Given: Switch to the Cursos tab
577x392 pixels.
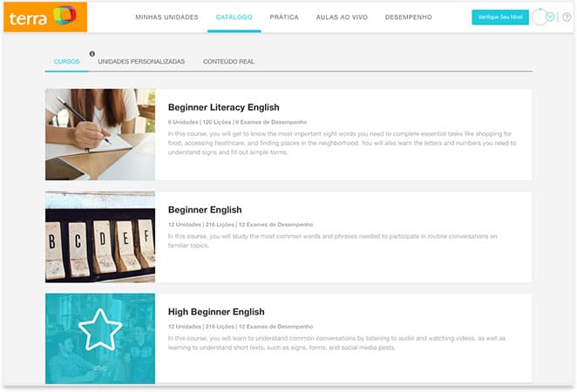Looking at the screenshot, I should (x=66, y=63).
